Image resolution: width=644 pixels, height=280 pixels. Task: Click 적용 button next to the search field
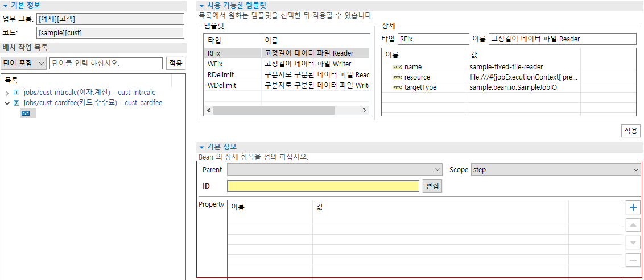[176, 62]
